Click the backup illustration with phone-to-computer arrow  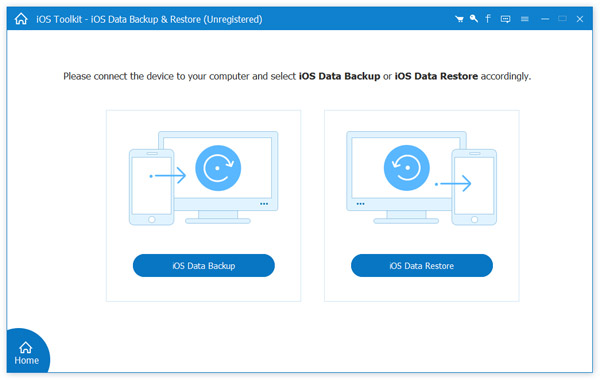point(204,178)
